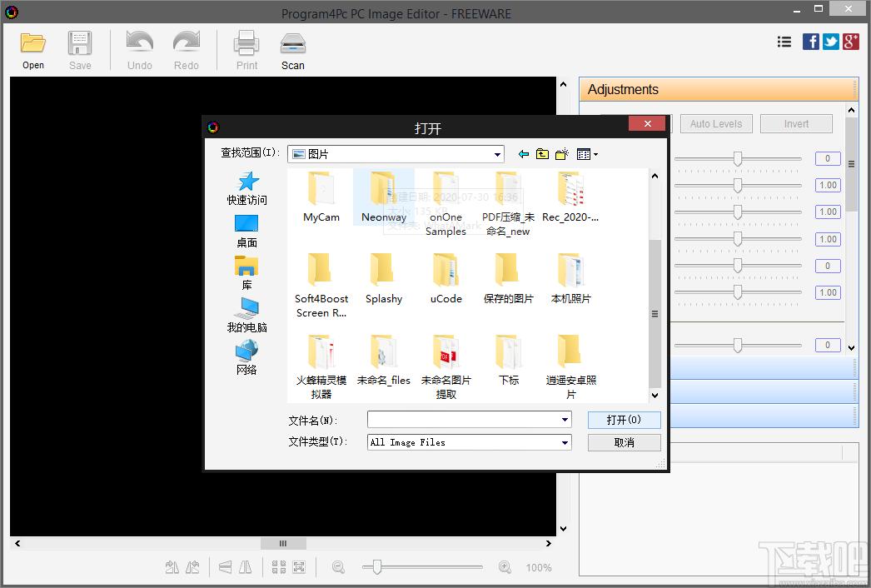Select the 本机照片 folder
871x588 pixels.
(x=570, y=279)
